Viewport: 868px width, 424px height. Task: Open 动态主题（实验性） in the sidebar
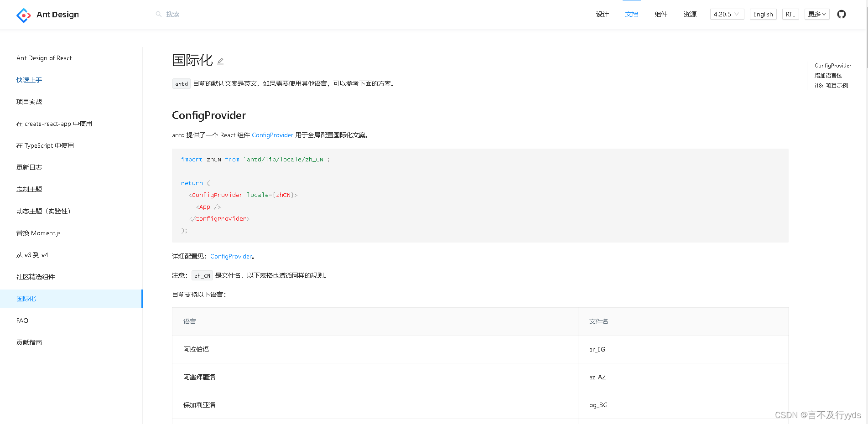43,211
